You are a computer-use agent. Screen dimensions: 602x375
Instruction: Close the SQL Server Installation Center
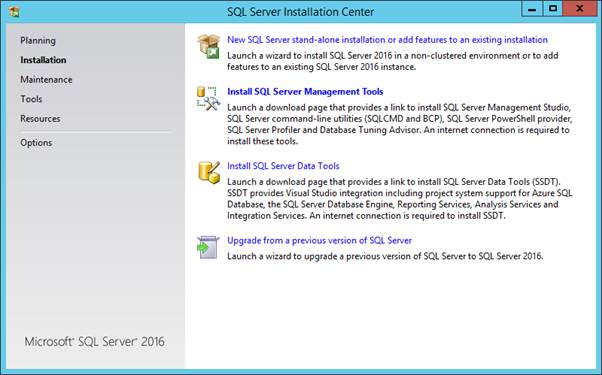click(580, 9)
